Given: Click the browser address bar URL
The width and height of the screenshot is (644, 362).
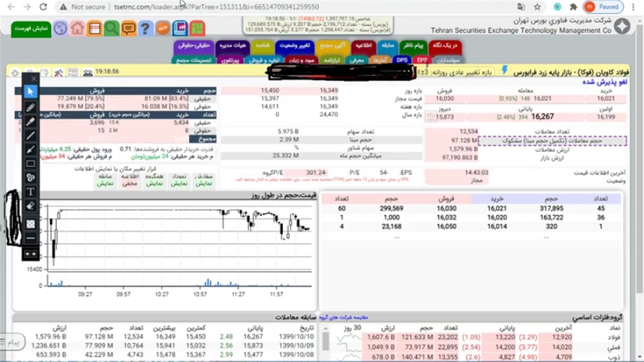Looking at the screenshot, I should pos(216,7).
